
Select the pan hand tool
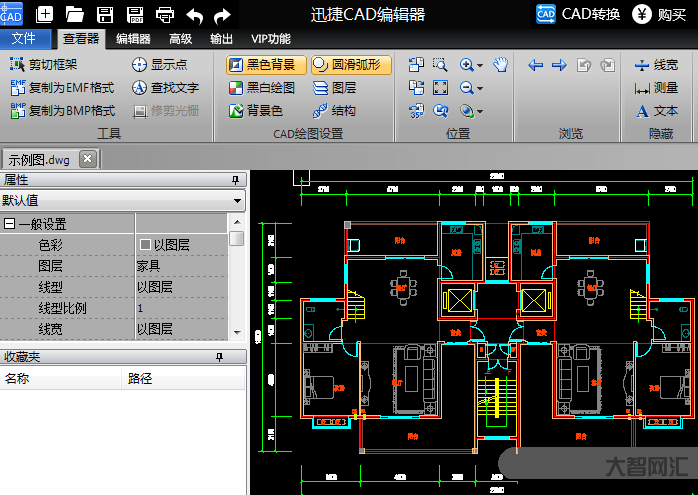pyautogui.click(x=501, y=65)
